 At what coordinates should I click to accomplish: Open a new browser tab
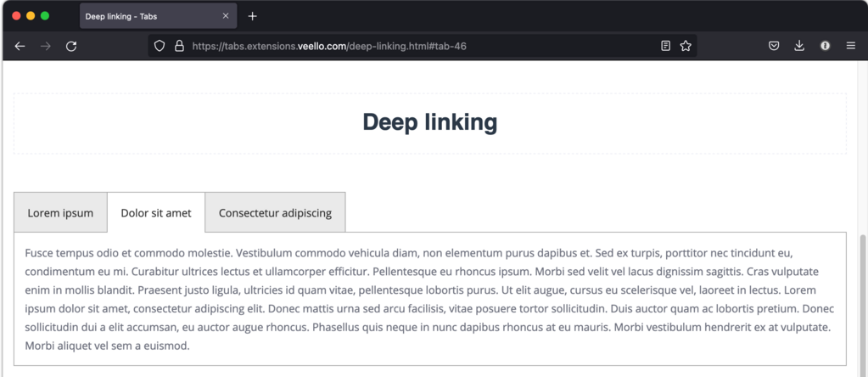pyautogui.click(x=252, y=16)
